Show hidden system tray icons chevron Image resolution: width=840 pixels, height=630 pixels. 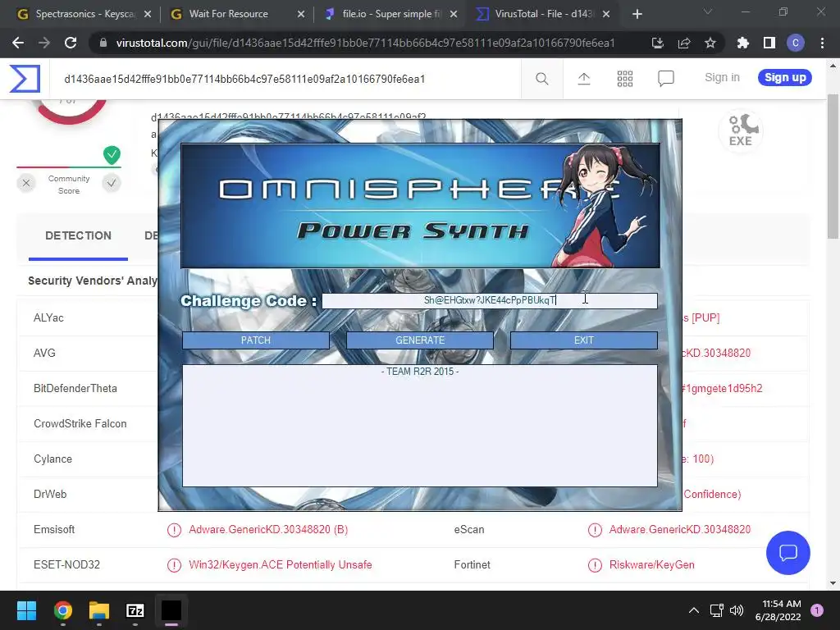coord(694,610)
